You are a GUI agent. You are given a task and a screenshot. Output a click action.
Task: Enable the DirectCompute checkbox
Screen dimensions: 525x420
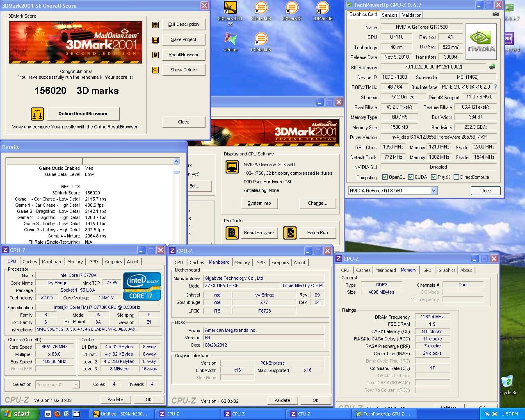pos(456,177)
